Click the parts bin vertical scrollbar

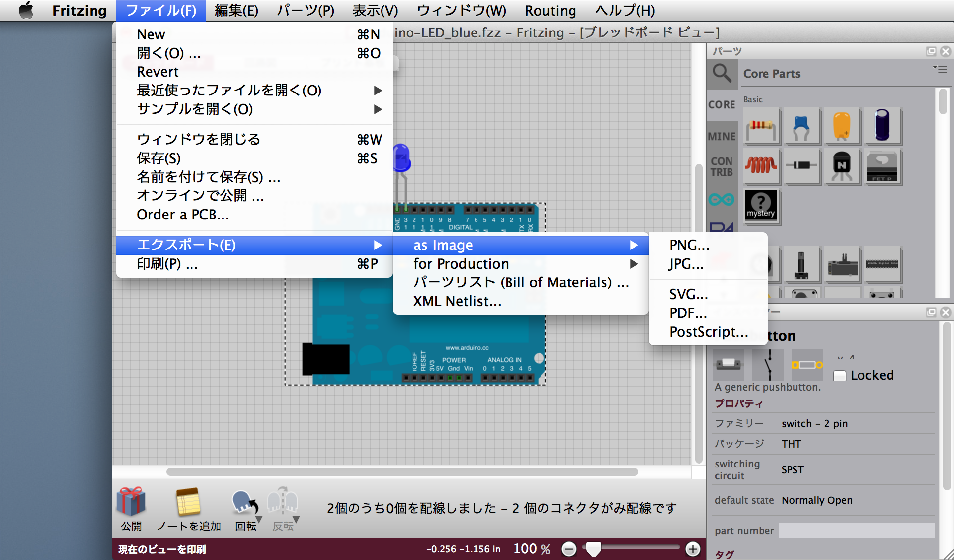pyautogui.click(x=943, y=101)
